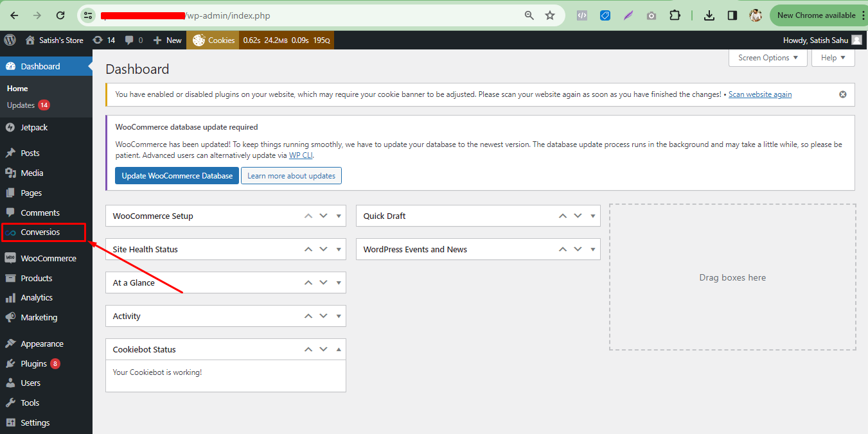Click the blue tag extension icon
Viewport: 868px width, 434px height.
(605, 15)
